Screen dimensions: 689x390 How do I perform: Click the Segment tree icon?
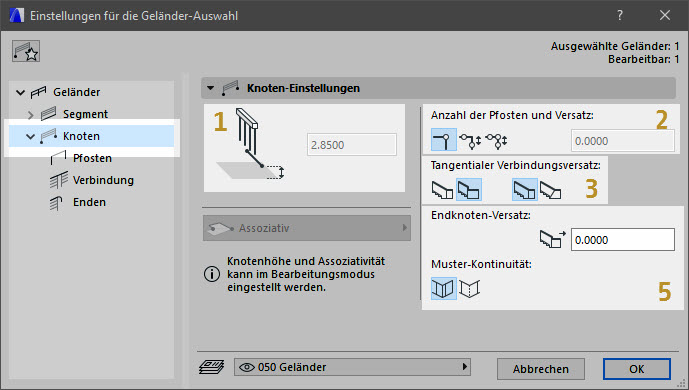tap(48, 114)
